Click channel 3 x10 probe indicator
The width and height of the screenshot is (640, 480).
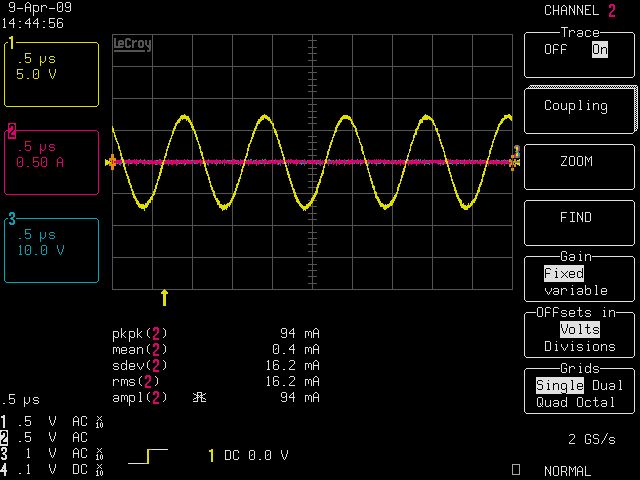[99, 454]
